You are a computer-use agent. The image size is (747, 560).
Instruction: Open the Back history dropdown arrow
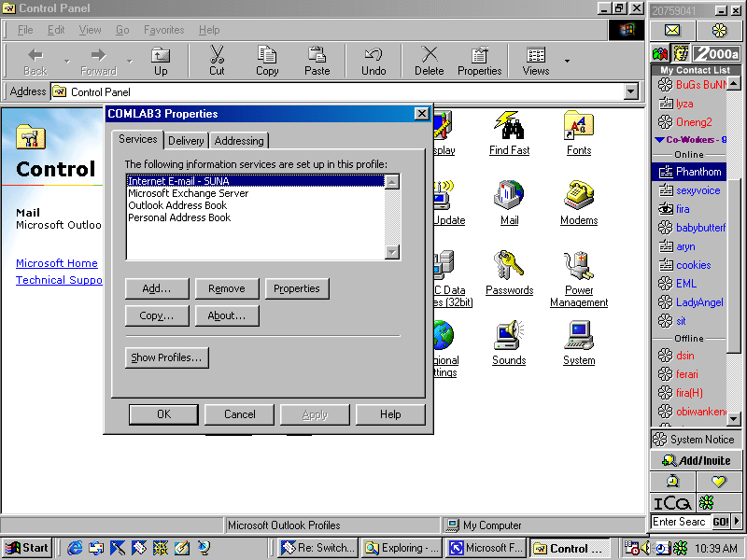click(x=66, y=61)
